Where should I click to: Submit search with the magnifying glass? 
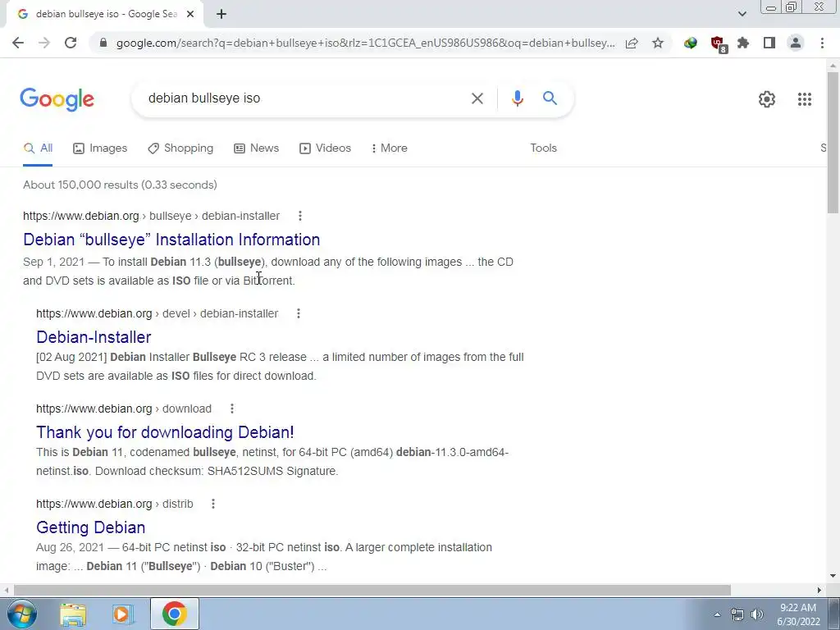(x=550, y=98)
